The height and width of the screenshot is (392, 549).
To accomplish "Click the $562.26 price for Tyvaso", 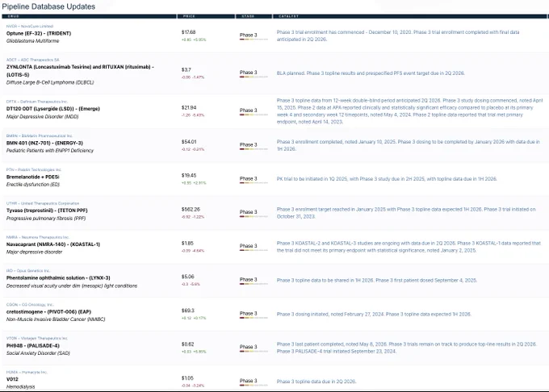I will point(191,210).
